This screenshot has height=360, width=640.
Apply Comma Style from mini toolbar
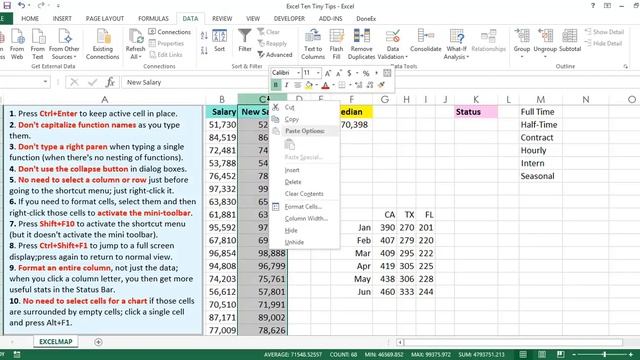(x=376, y=73)
